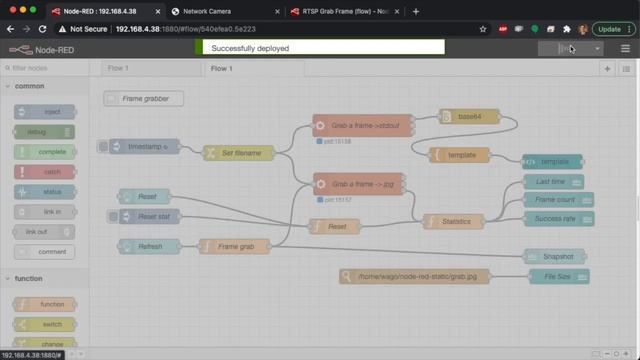
Task: Click the Deploy button
Action: click(565, 49)
